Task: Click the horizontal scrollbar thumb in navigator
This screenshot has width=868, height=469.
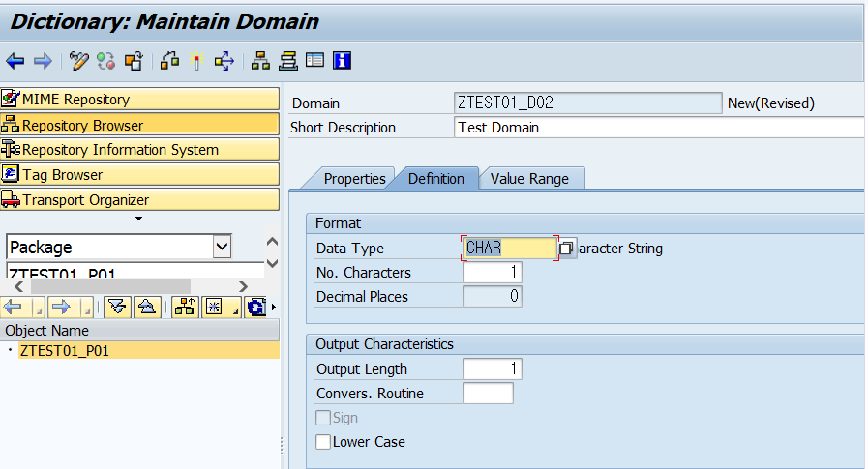Action: (x=110, y=286)
